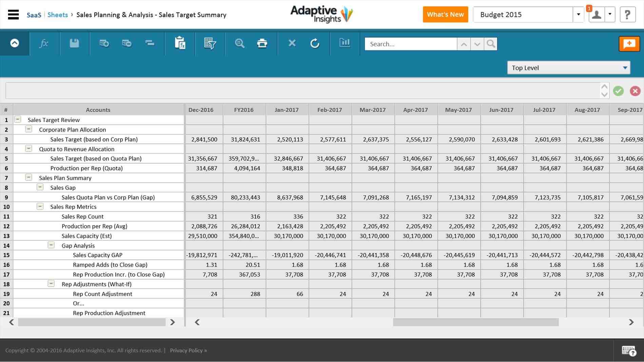Select the sheet filter icon
Viewport: 644px width, 362px height.
210,43
